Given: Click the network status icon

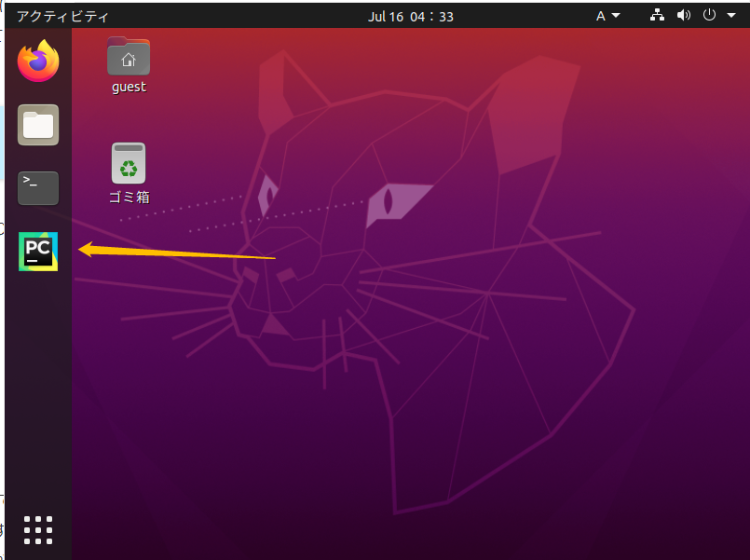Looking at the screenshot, I should coord(657,16).
